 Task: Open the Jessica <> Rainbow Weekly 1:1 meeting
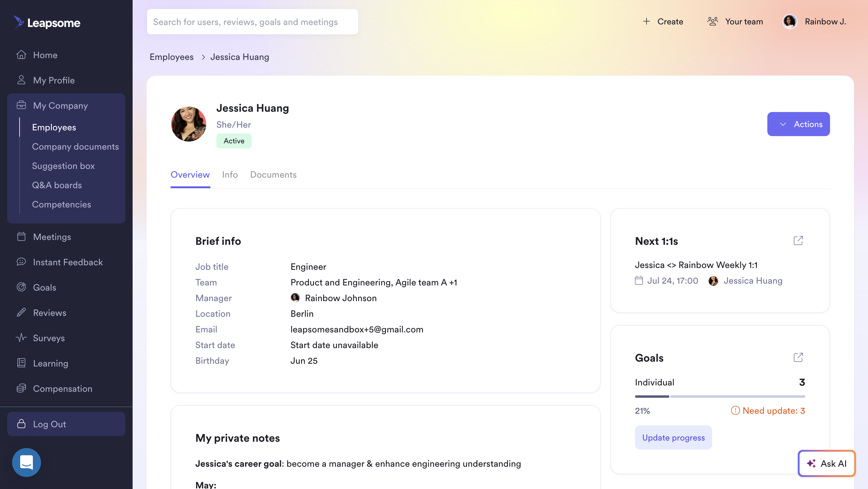696,265
